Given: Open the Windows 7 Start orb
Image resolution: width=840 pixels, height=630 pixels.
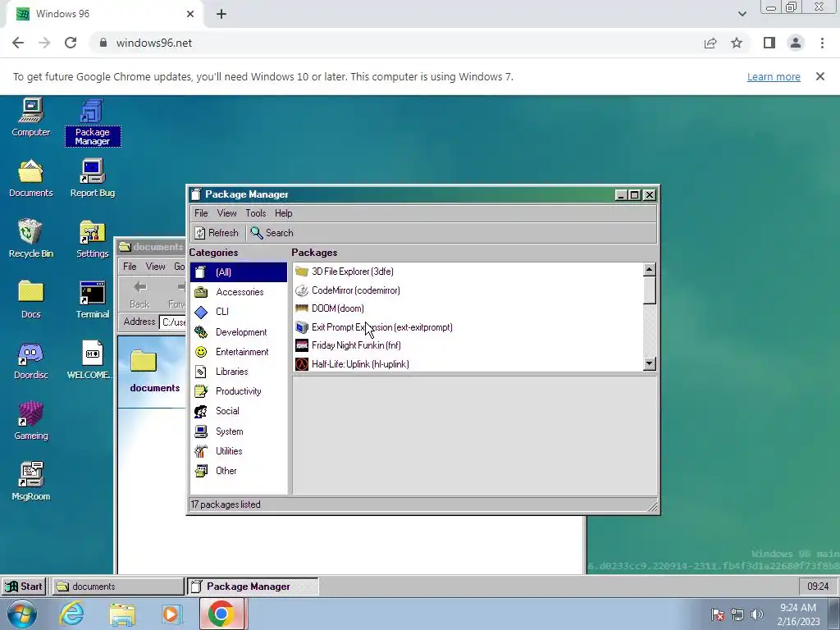Looking at the screenshot, I should [22, 614].
